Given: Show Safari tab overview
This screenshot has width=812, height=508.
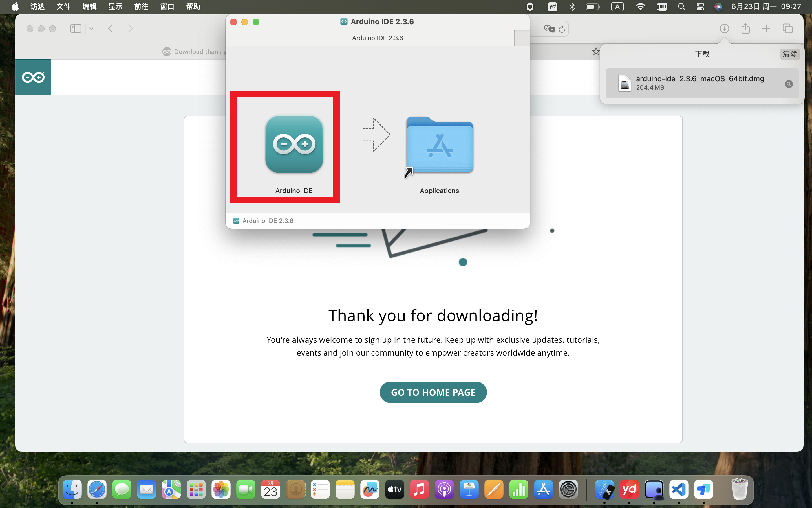Looking at the screenshot, I should tap(787, 29).
